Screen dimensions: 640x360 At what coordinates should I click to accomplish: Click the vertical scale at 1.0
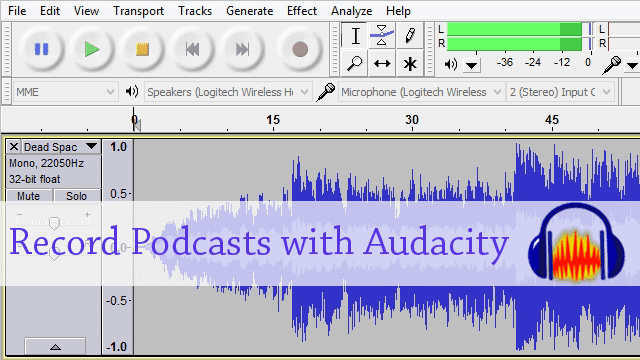(118, 147)
